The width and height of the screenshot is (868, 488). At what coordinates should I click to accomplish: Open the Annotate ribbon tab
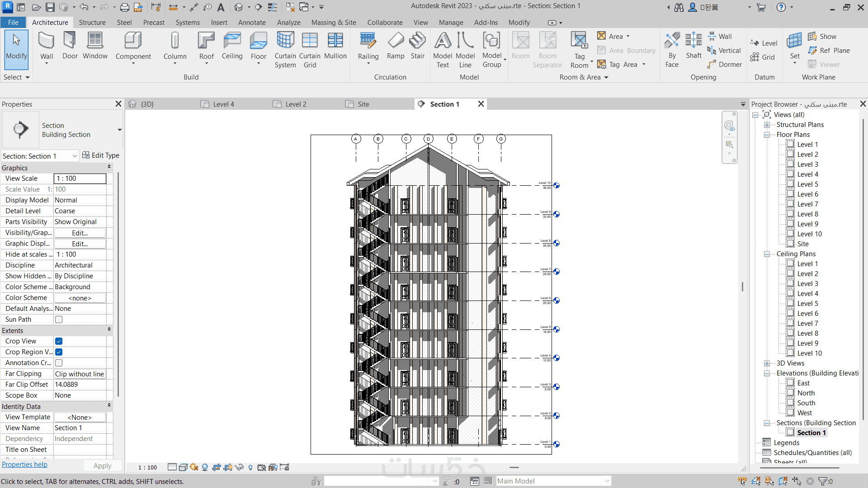pos(252,23)
